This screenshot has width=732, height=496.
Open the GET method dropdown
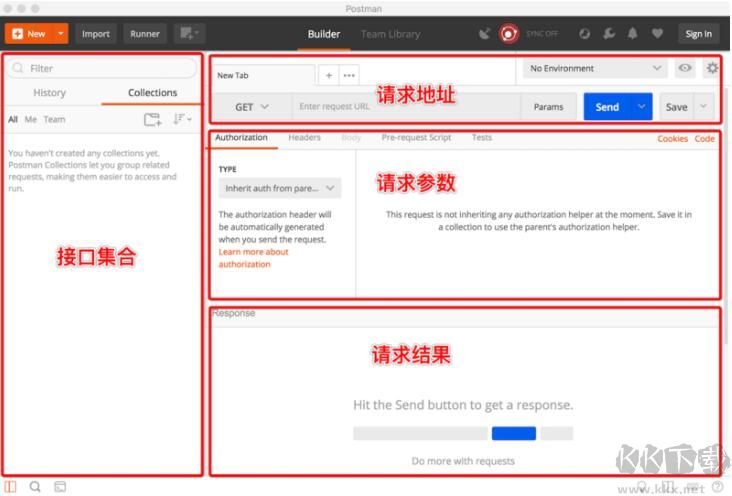252,107
